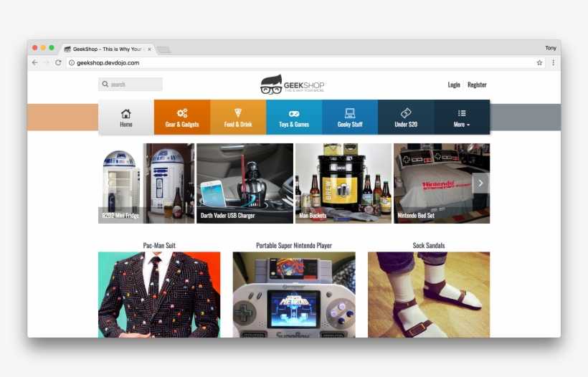Click the Register link

point(477,85)
